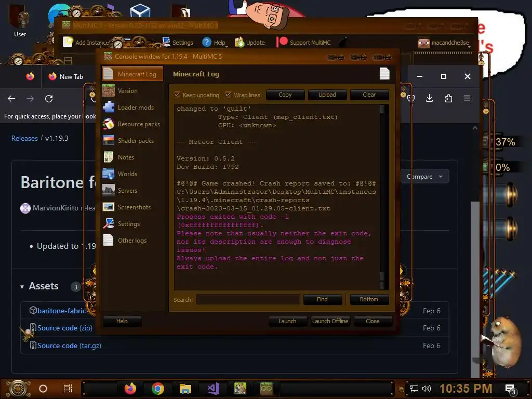The width and height of the screenshot is (532, 399).
Task: Click the MultiMC Update icon
Action: tap(240, 43)
